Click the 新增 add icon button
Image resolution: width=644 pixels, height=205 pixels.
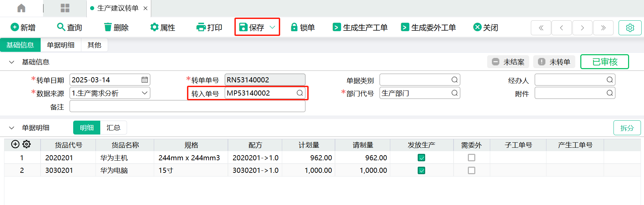tap(23, 27)
